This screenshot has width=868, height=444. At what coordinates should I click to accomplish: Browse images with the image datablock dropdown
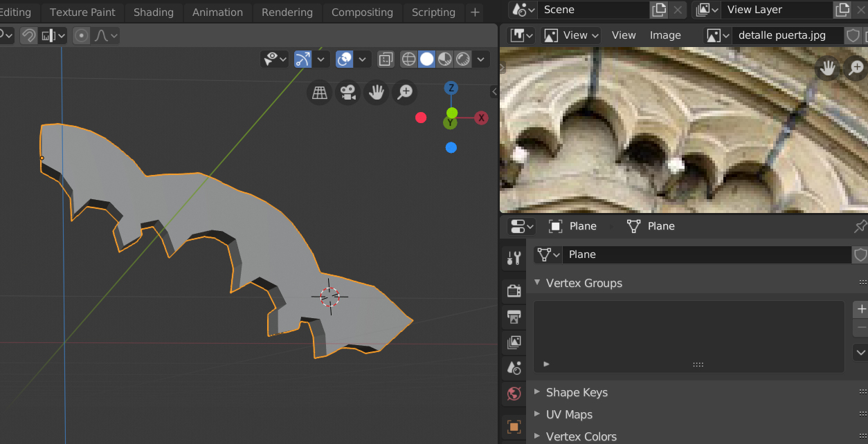(718, 35)
